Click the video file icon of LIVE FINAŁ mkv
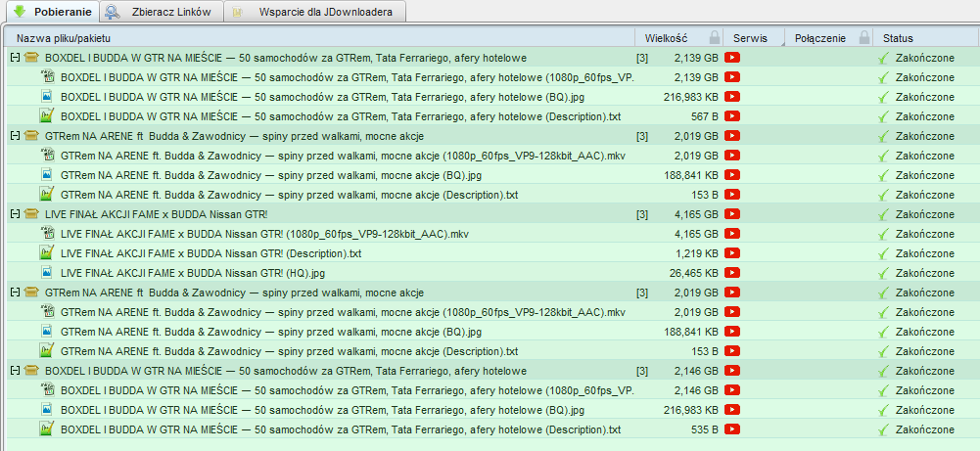This screenshot has height=451, width=980. (x=46, y=234)
